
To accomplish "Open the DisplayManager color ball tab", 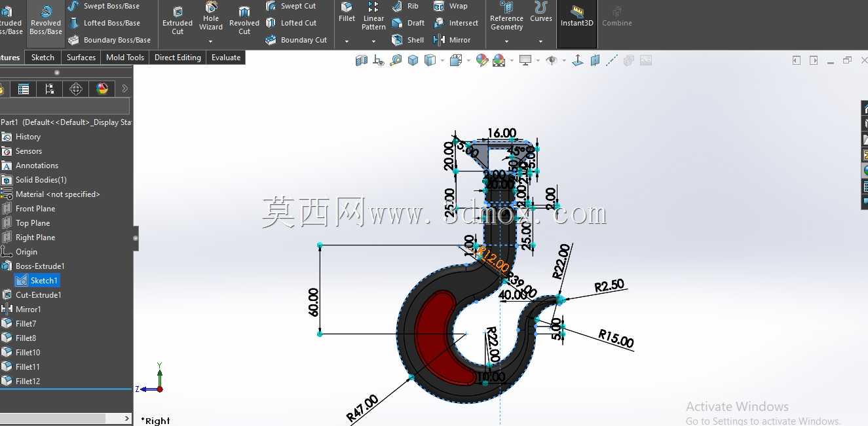I will coord(102,89).
